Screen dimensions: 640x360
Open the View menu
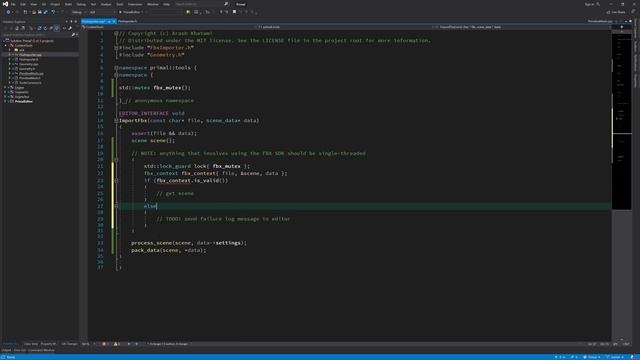click(33, 4)
